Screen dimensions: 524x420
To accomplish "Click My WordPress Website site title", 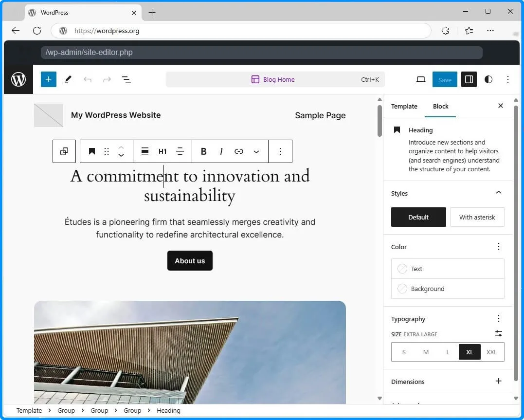I will coord(116,115).
